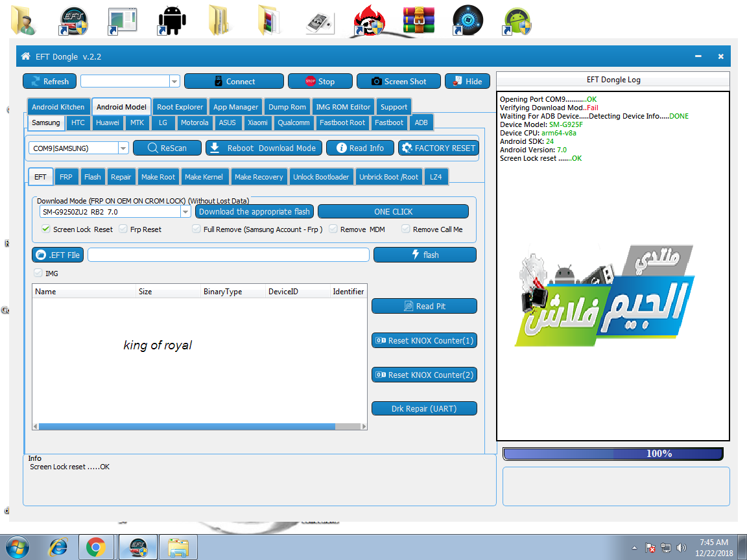
Task: Open the user folder desktop icon
Action: (24, 21)
